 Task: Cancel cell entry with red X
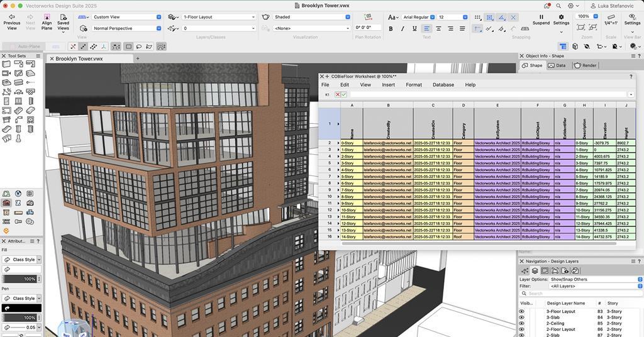338,94
